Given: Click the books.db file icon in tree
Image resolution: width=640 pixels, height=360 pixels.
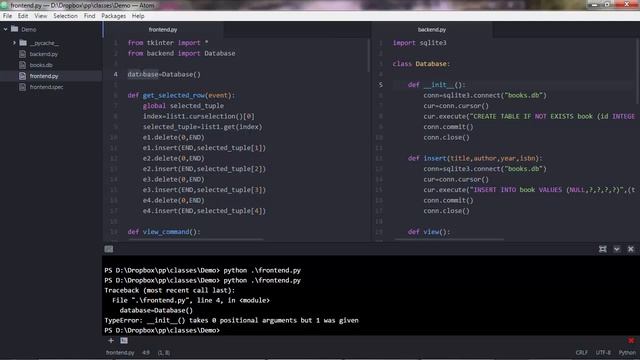Looking at the screenshot, I should (x=22, y=65).
